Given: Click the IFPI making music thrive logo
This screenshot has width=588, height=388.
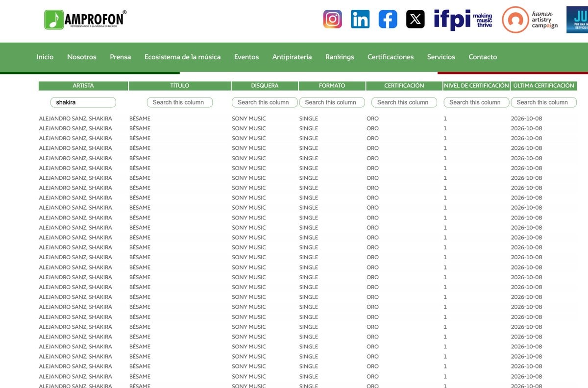Looking at the screenshot, I should (463, 20).
